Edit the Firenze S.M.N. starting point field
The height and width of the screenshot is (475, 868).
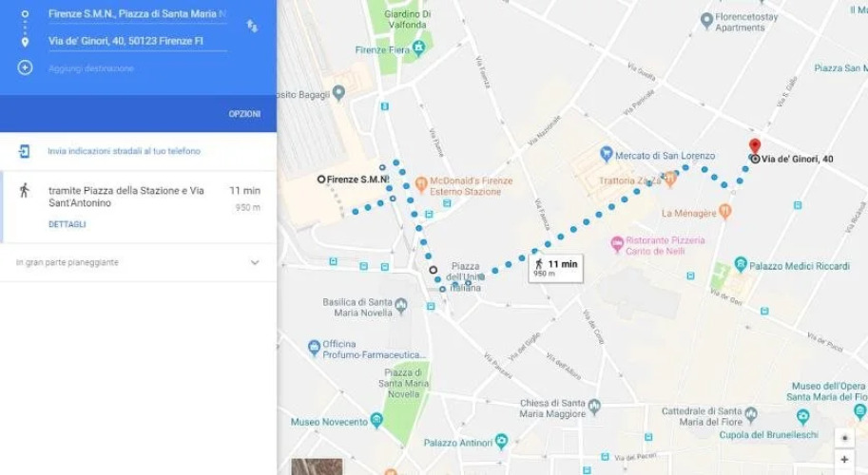point(137,14)
